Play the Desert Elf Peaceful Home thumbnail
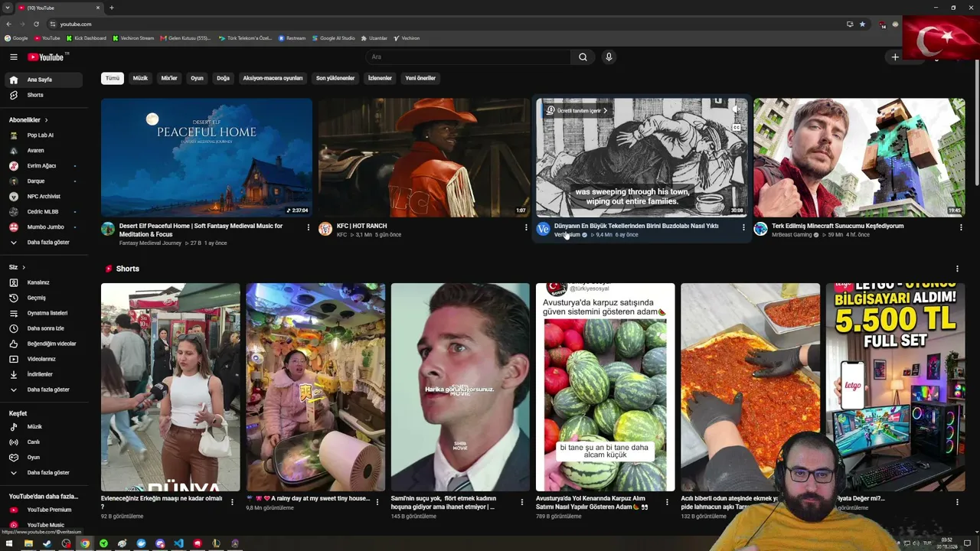Image resolution: width=980 pixels, height=551 pixels. [x=207, y=158]
